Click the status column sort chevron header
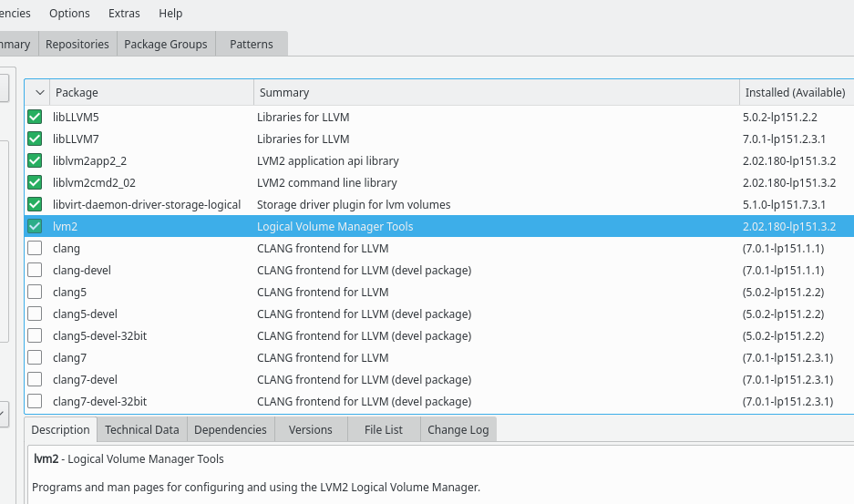This screenshot has width=854, height=504. point(39,92)
